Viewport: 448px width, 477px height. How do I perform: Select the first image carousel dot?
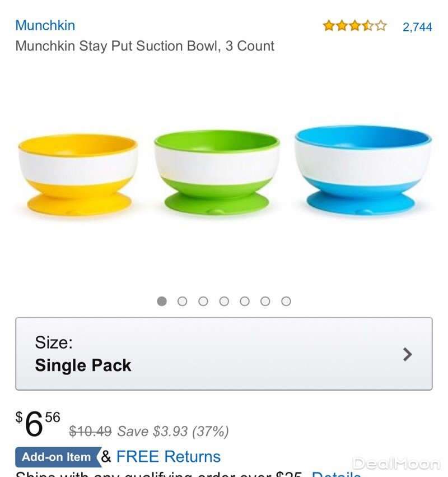click(162, 302)
